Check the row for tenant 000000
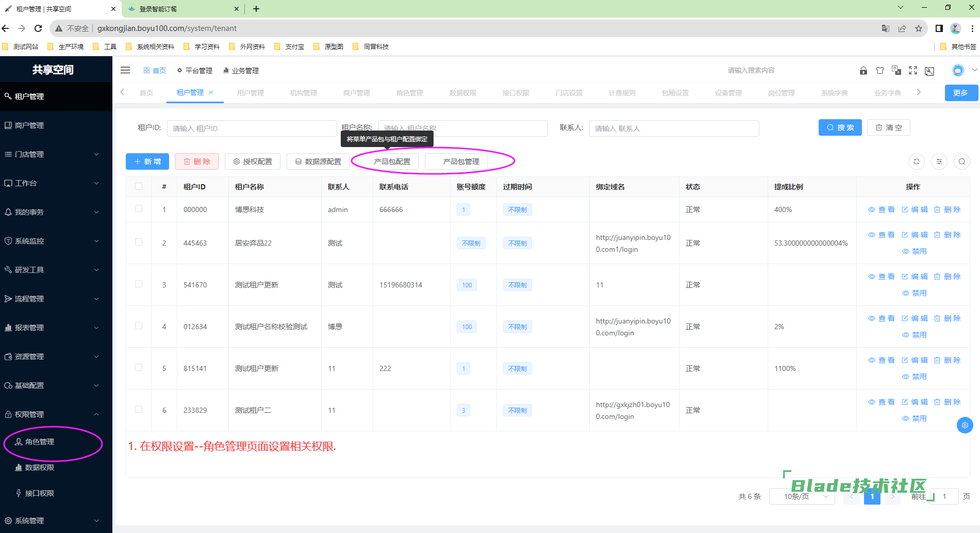The image size is (980, 533). click(139, 208)
